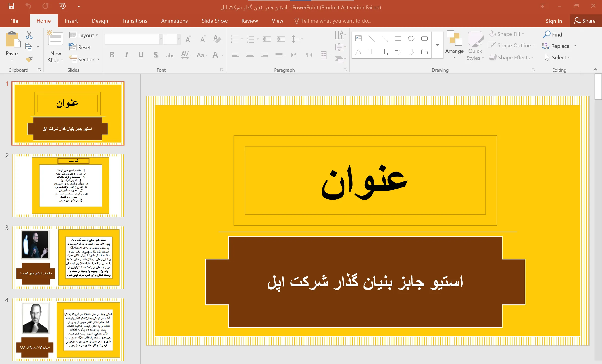Clear all formatting with the eraser A icon
The image size is (602, 364).
[x=217, y=39]
